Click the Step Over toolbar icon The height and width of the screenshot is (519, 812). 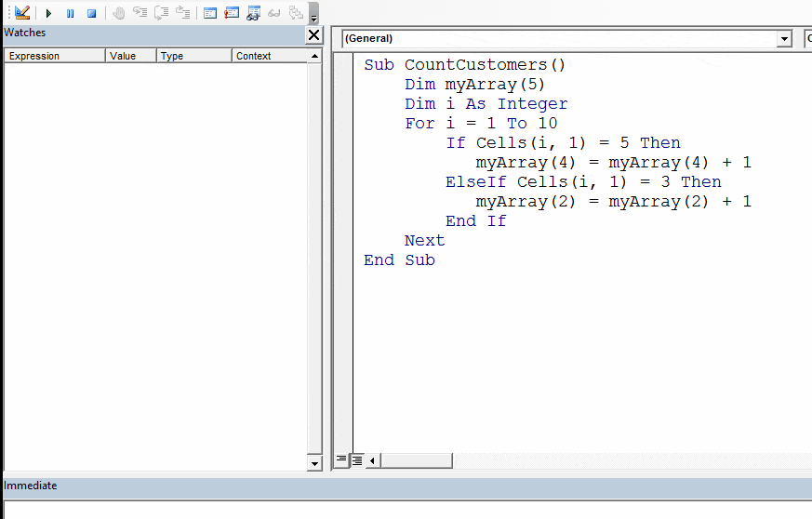(162, 12)
